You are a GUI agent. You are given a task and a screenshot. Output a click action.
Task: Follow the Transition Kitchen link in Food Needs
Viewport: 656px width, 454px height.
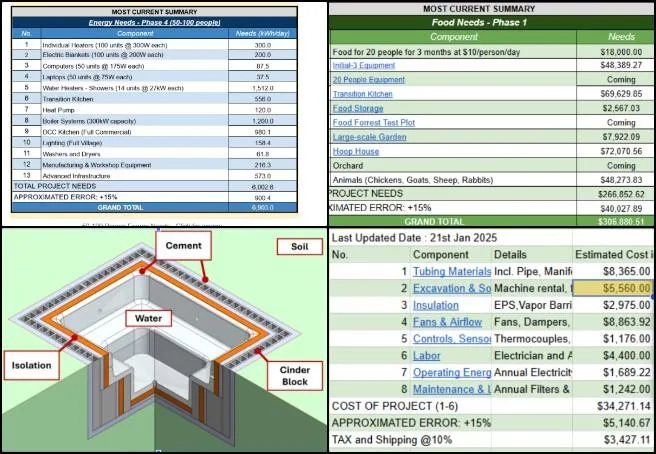click(363, 94)
